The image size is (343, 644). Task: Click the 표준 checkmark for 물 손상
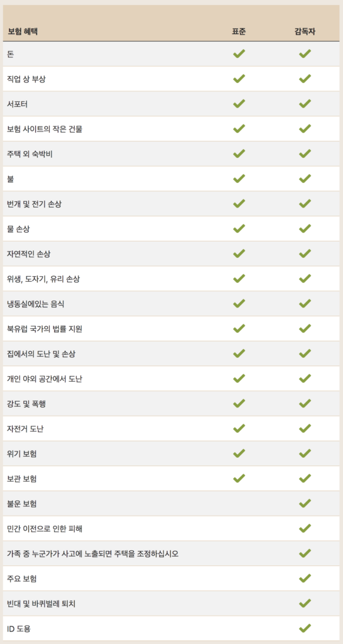239,229
